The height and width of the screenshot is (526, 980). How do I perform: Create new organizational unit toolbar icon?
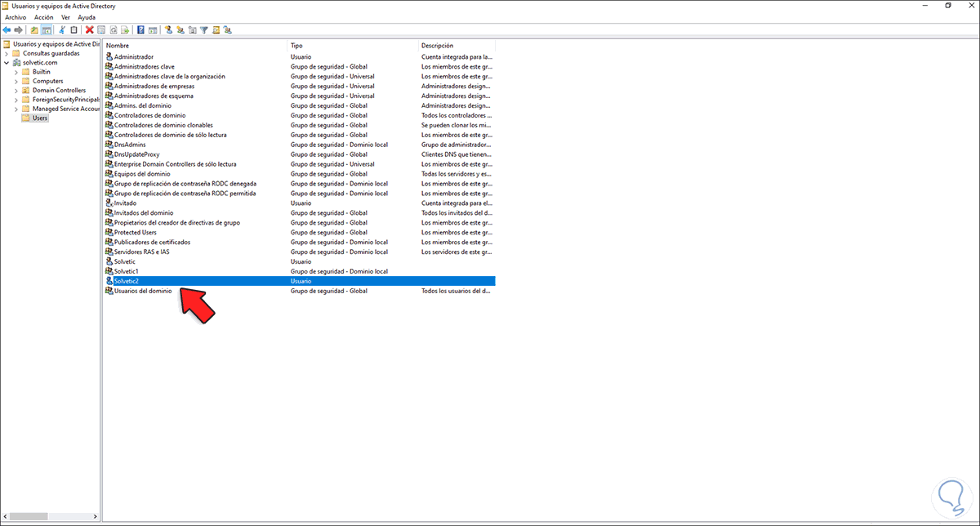coord(192,30)
